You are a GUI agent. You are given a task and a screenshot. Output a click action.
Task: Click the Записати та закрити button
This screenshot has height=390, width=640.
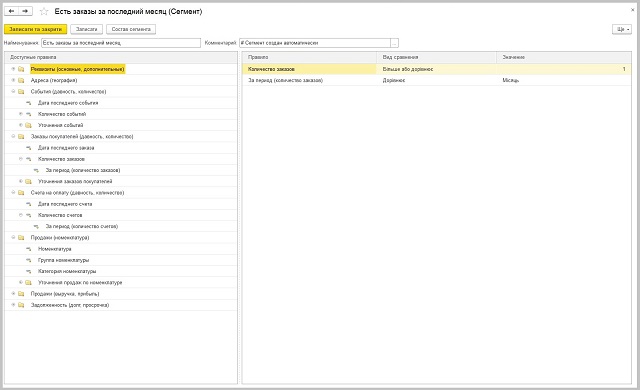(x=36, y=29)
